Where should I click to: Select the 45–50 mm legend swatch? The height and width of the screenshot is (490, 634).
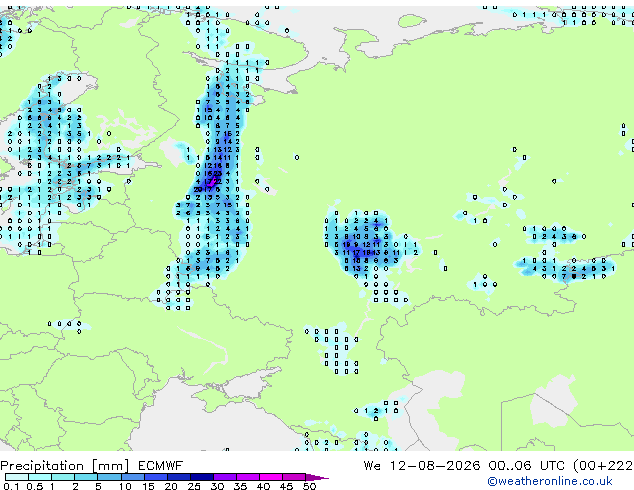(x=294, y=477)
